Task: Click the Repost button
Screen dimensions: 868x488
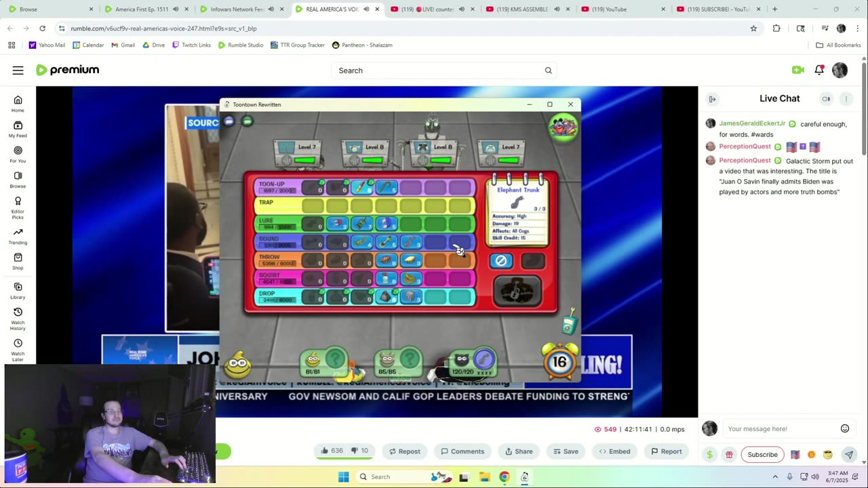Action: pyautogui.click(x=404, y=451)
